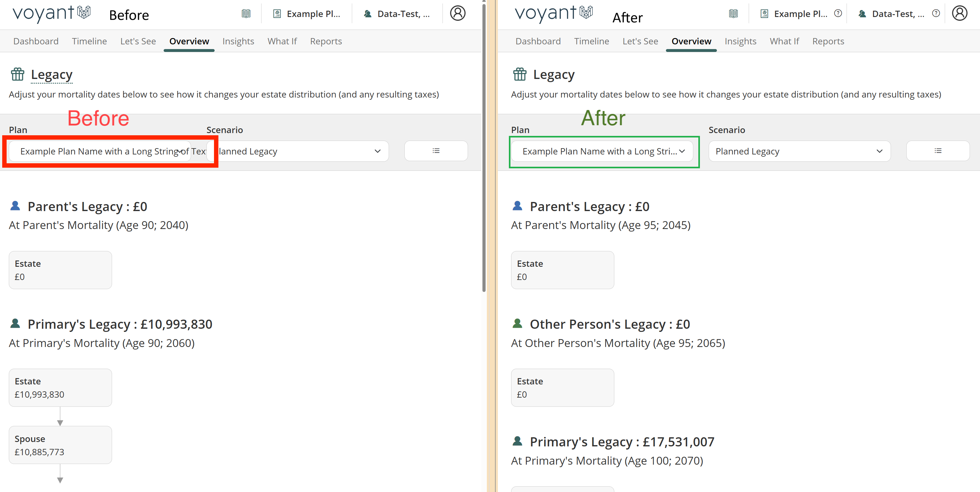This screenshot has height=492, width=980.
Task: Click the Example Pl... plan button in Before header
Action: coord(307,14)
